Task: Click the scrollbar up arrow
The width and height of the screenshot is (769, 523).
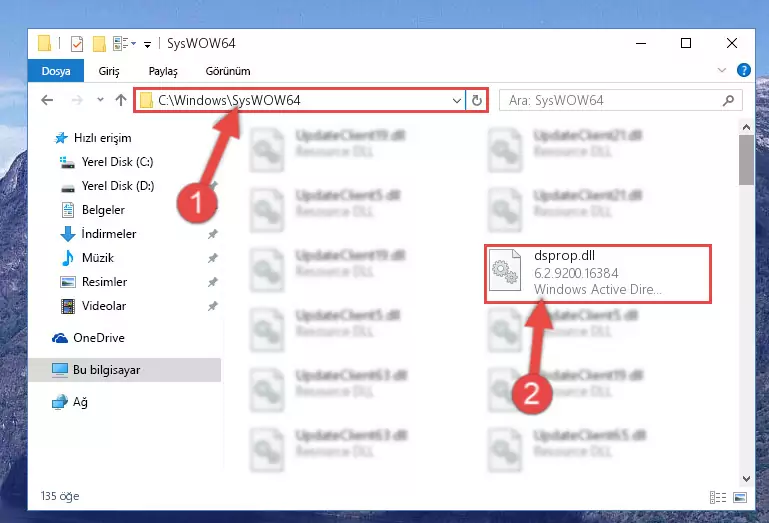Action: pos(746,128)
